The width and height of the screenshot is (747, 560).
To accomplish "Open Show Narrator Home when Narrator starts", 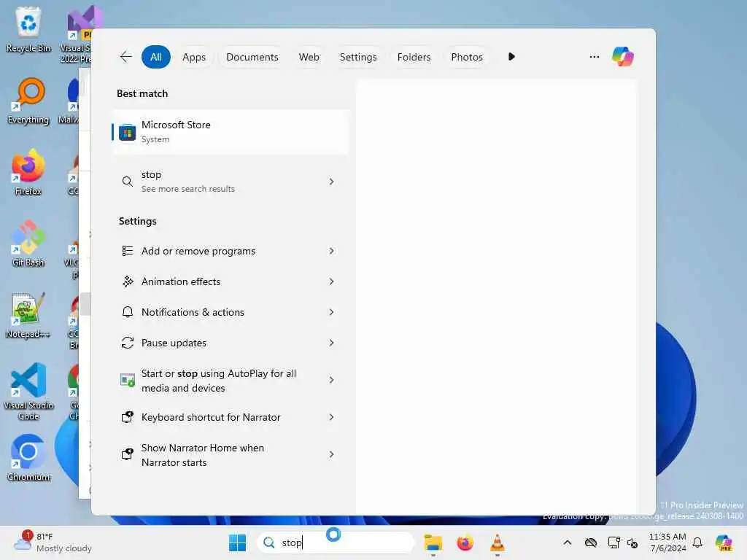I will (230, 455).
